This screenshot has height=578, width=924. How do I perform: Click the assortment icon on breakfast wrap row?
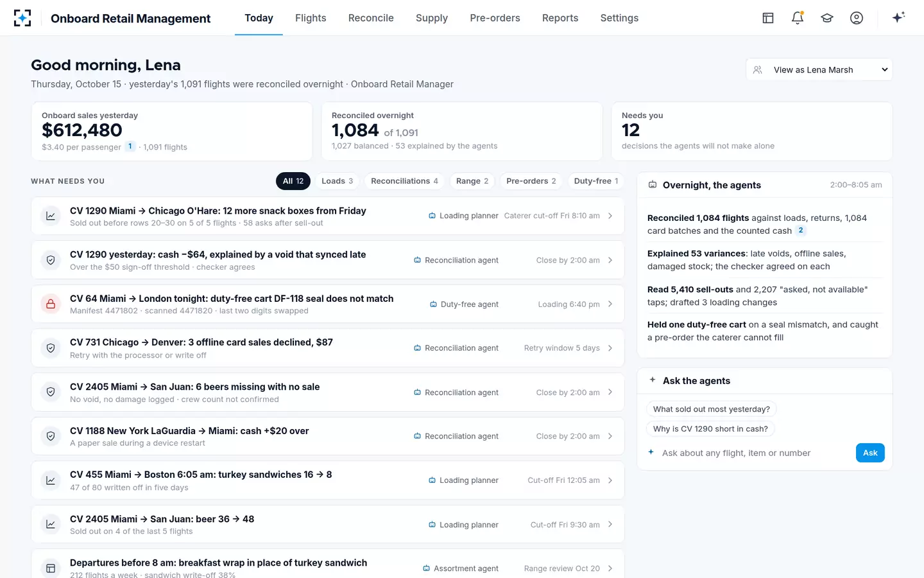point(51,568)
